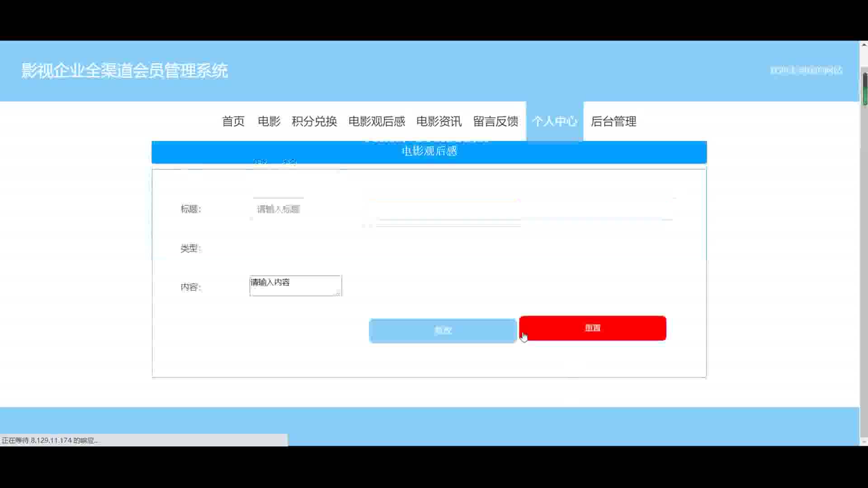The image size is (868, 488).
Task: Click the blue 电影观后感 form header bar
Action: (429, 151)
